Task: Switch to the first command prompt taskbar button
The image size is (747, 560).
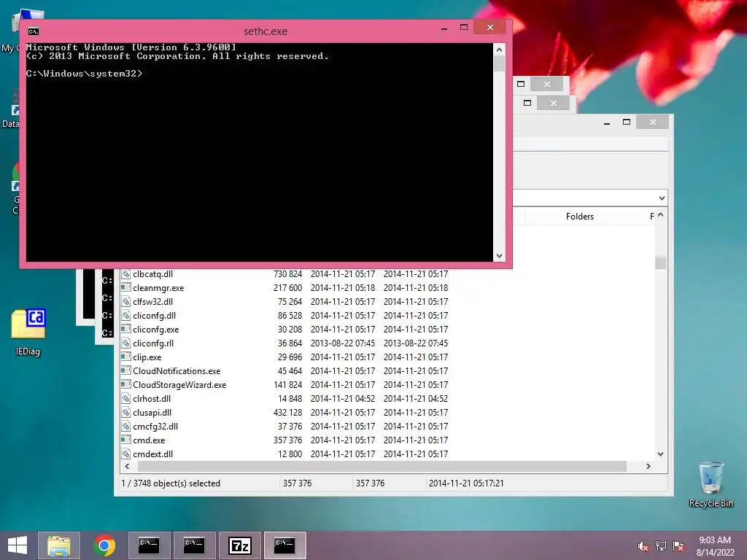Action: (149, 545)
